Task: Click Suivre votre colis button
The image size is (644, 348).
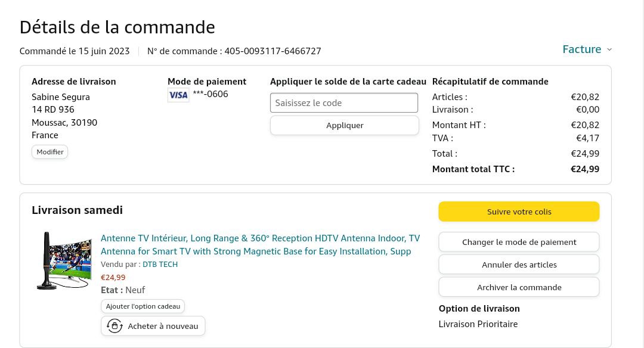Action: pyautogui.click(x=519, y=212)
